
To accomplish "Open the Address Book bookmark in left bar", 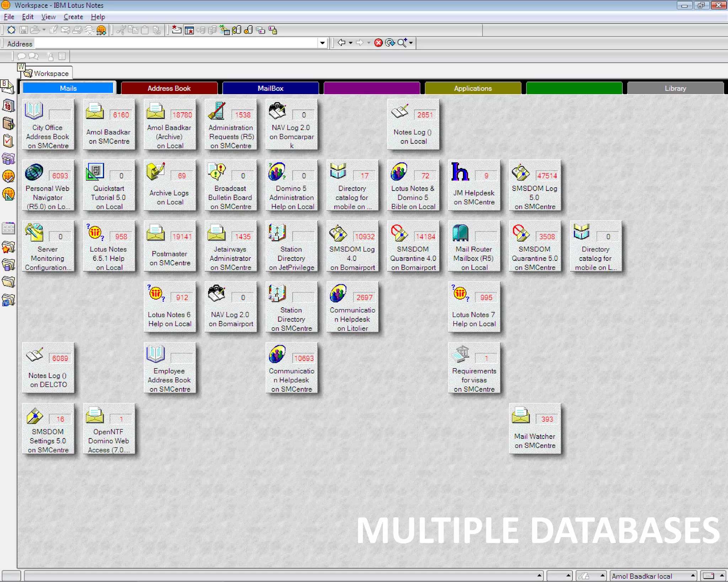I will 8,123.
